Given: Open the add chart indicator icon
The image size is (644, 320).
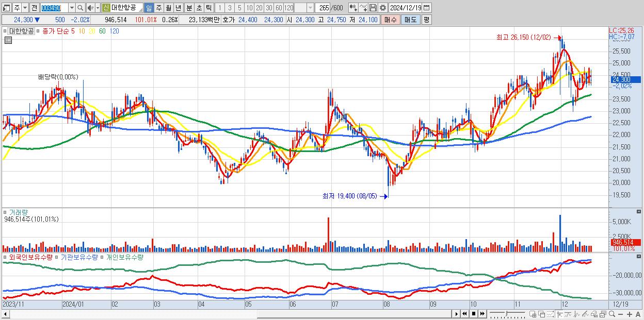Looking at the screenshot, I should pyautogui.click(x=353, y=8).
